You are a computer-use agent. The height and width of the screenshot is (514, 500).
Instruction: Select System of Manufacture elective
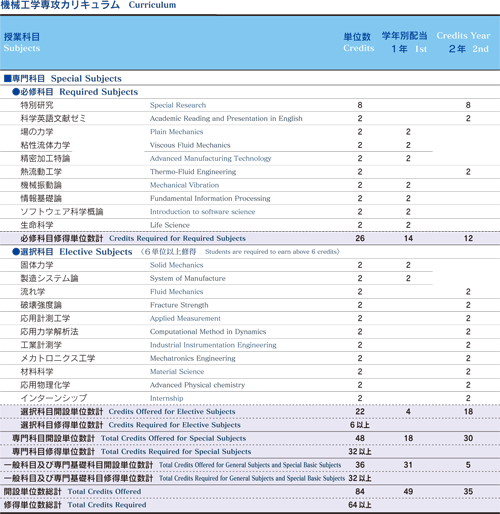[x=187, y=278]
